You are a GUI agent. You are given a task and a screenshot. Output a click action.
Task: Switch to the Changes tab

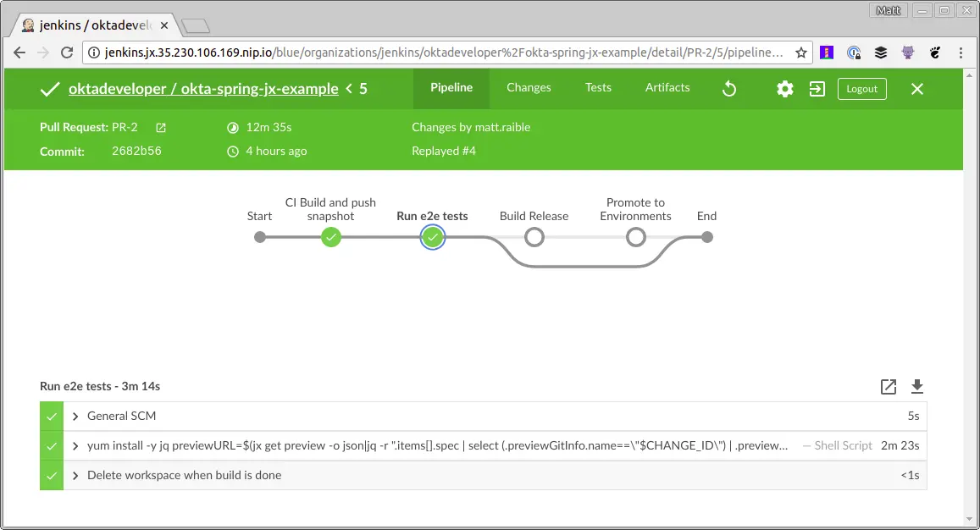[x=529, y=87]
